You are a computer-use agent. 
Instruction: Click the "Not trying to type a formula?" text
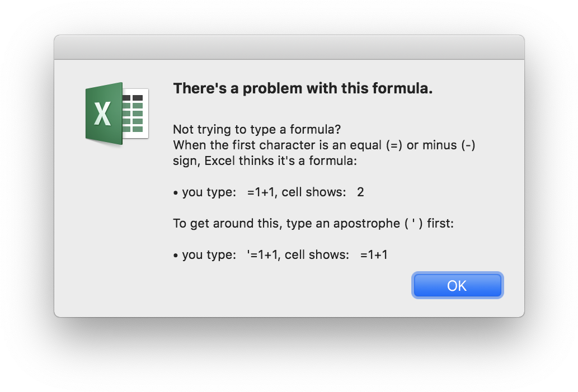point(257,129)
